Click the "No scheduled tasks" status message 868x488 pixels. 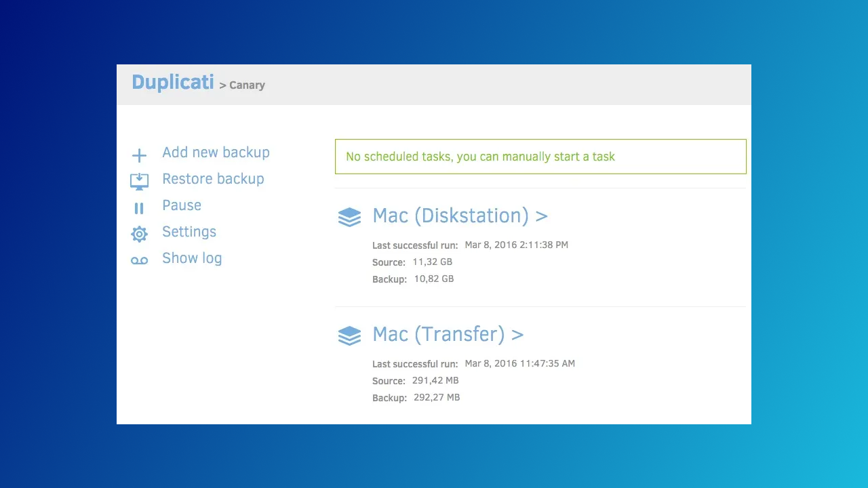(x=480, y=157)
